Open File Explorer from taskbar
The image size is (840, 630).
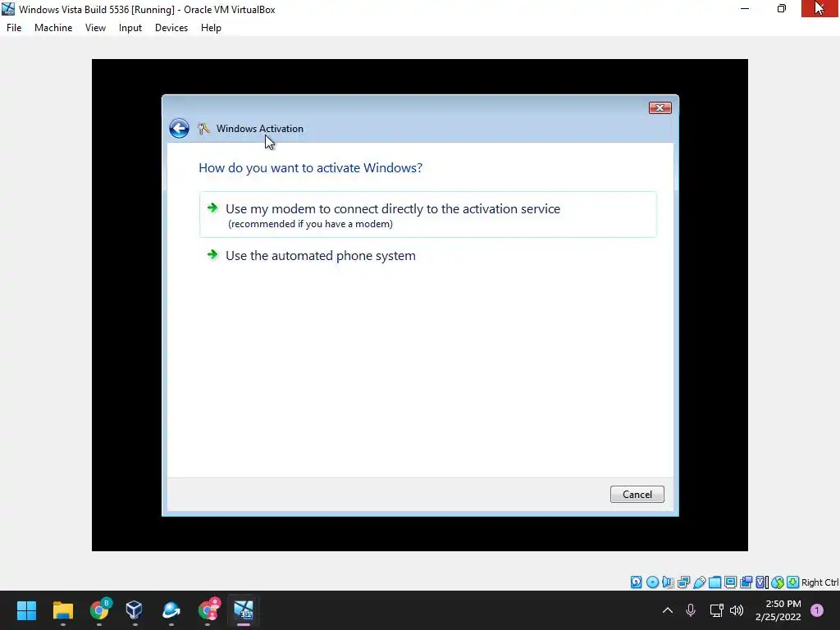click(x=62, y=610)
